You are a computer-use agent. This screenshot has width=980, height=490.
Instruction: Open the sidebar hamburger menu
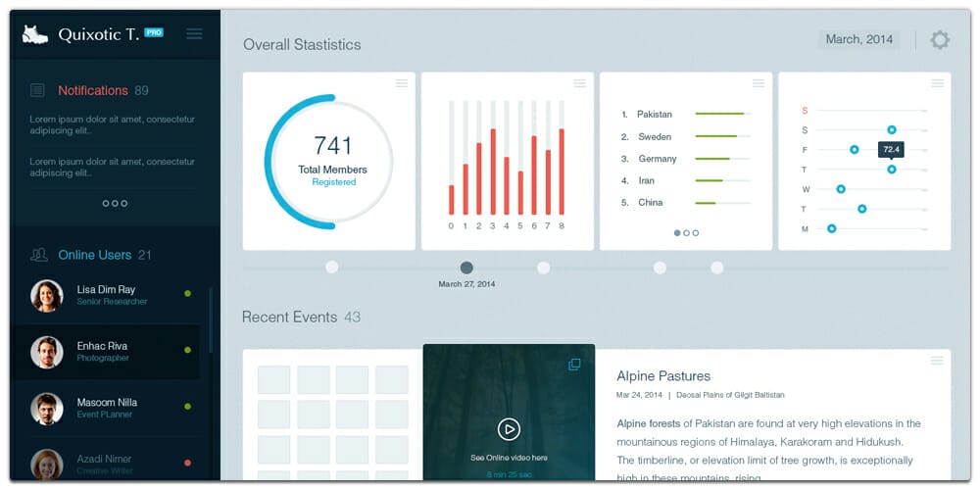click(x=194, y=33)
